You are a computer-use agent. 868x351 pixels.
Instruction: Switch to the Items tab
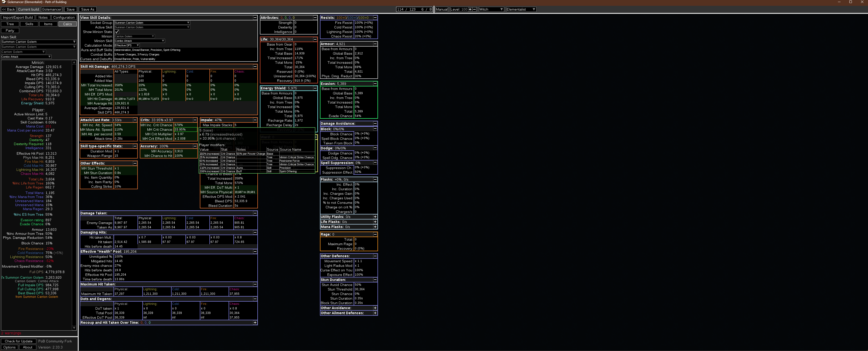point(48,24)
